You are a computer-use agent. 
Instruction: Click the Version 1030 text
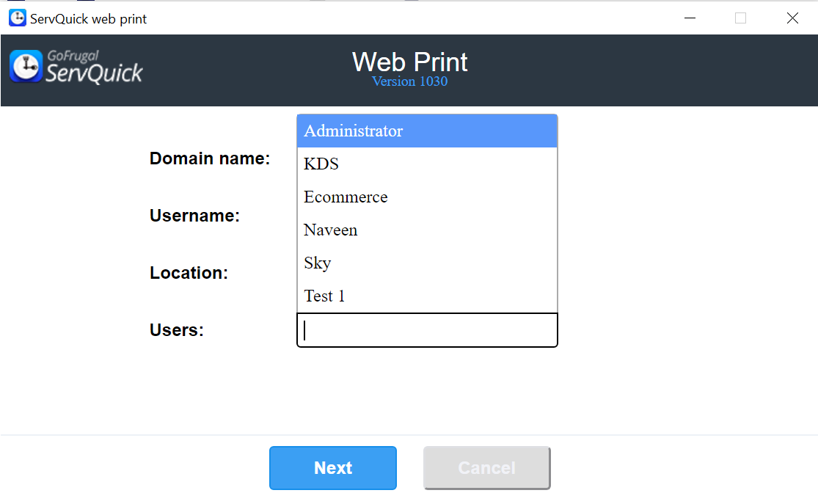click(x=409, y=81)
